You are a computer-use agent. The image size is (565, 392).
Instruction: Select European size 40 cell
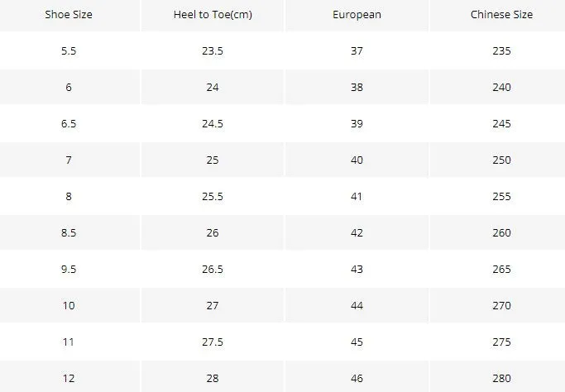pos(357,160)
